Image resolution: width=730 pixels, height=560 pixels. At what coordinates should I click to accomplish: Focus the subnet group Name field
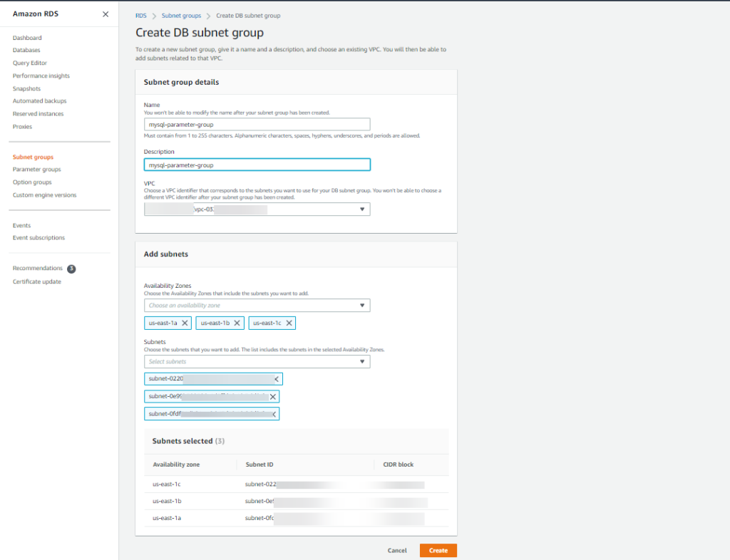point(257,125)
